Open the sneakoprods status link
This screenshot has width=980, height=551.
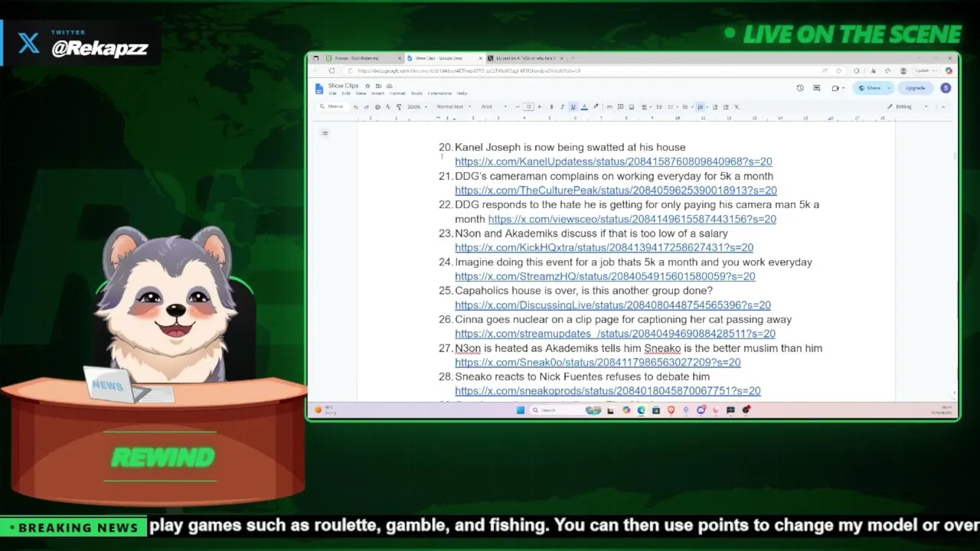coord(608,391)
